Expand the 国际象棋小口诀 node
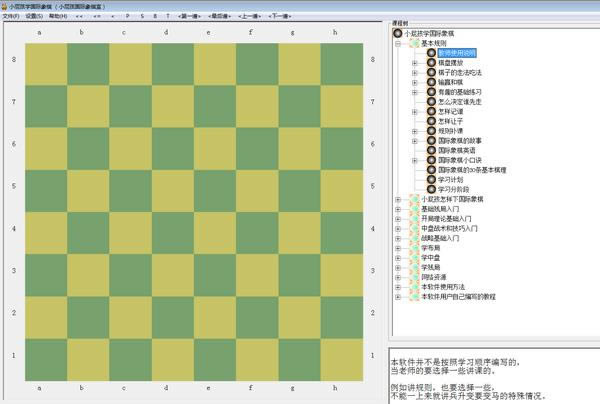Image resolution: width=600 pixels, height=404 pixels. [414, 160]
